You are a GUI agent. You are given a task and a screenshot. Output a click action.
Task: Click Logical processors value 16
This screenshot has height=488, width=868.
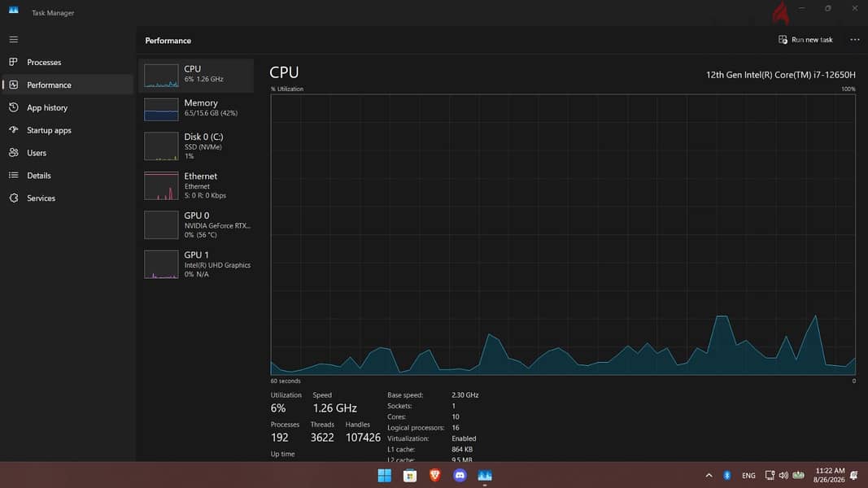[456, 428]
